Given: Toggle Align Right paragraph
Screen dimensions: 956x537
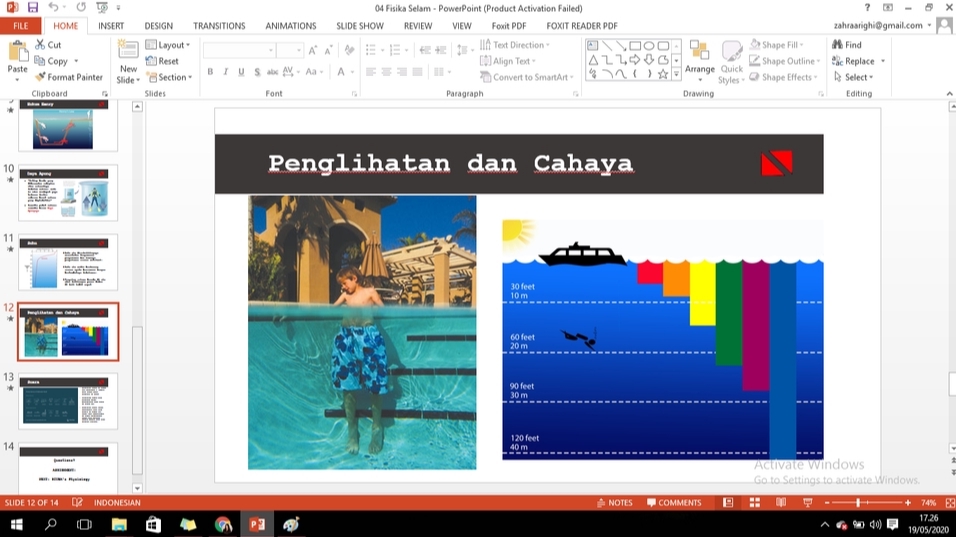Looking at the screenshot, I should tap(402, 72).
